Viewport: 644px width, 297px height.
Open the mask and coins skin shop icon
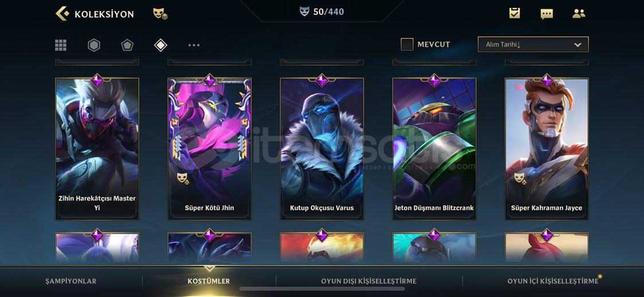pos(160,14)
